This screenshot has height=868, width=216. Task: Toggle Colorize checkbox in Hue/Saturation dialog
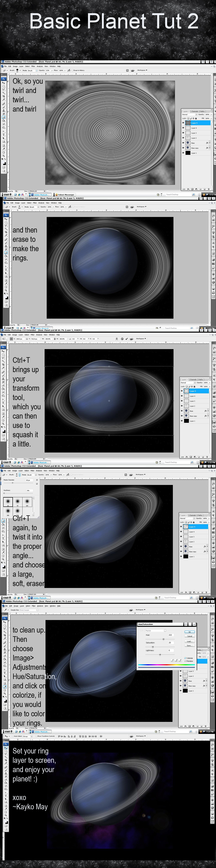(185, 658)
